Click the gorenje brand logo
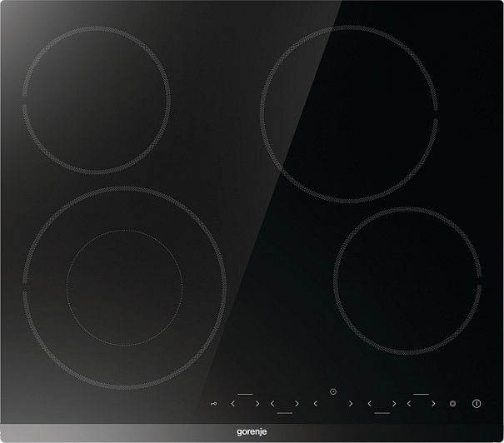The image size is (504, 443). [x=251, y=431]
